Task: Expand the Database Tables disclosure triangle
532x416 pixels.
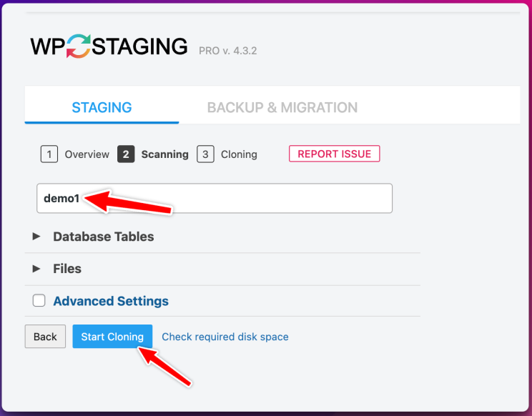Action: tap(36, 237)
